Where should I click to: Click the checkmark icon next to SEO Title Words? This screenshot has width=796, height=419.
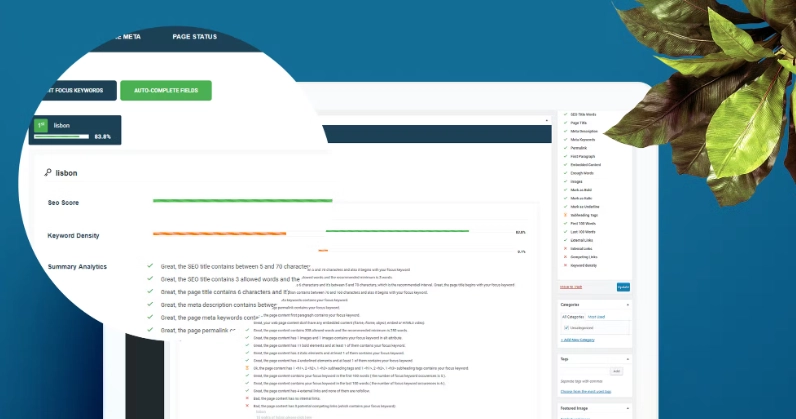pyautogui.click(x=565, y=113)
